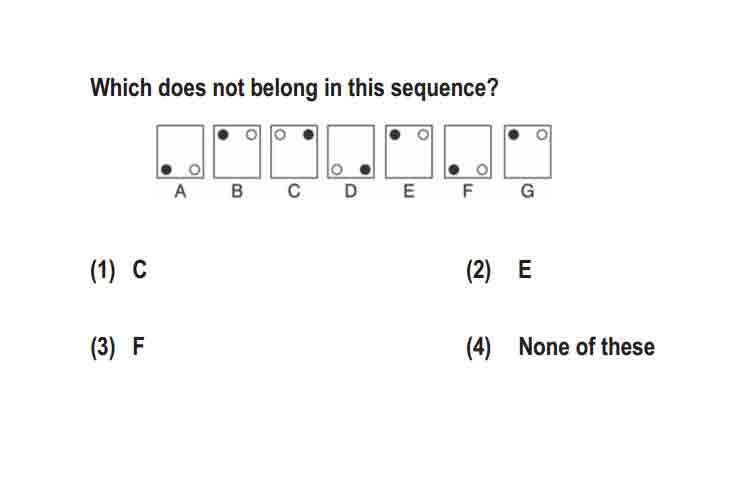Click the hollow circle in box A
The height and width of the screenshot is (500, 750).
coord(194,169)
